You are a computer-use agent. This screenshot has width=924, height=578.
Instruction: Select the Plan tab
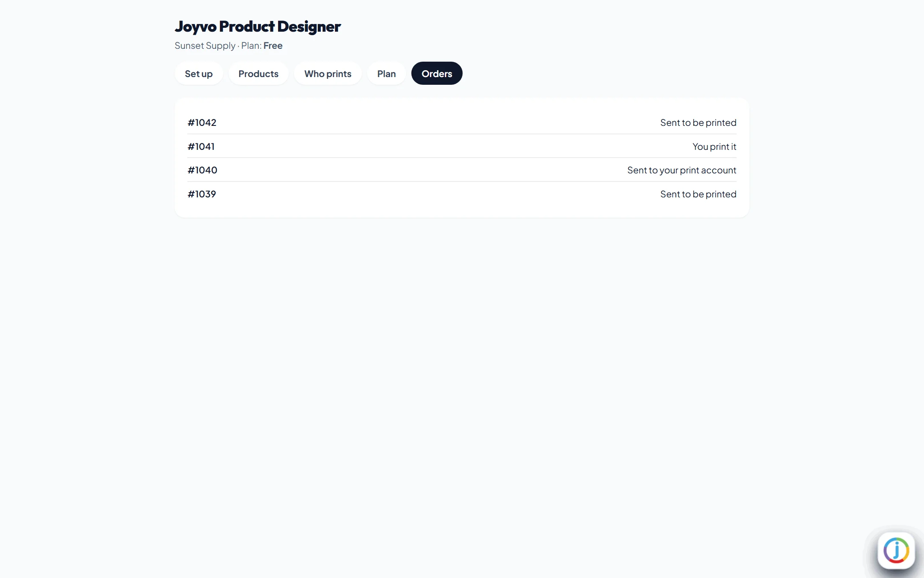coord(386,74)
